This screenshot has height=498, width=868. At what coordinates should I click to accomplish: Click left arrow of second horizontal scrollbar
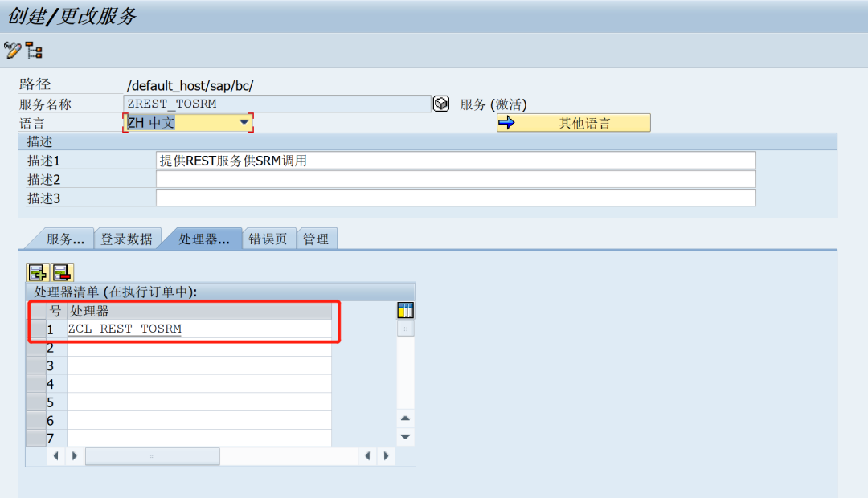[x=367, y=456]
